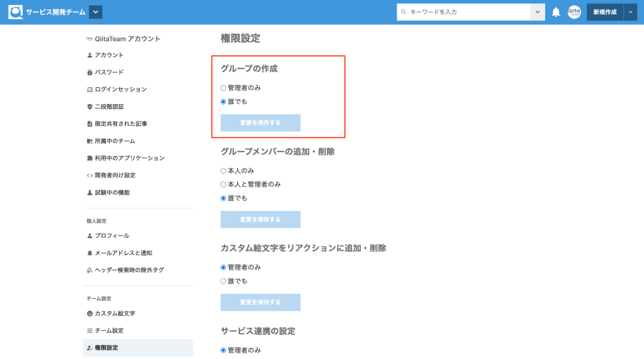Click the sliders icon for チーム設定

pyautogui.click(x=89, y=330)
